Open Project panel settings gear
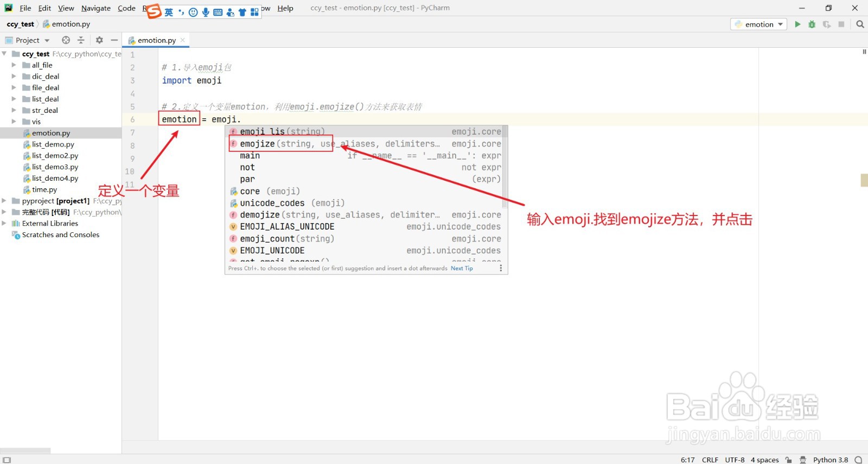 [x=99, y=40]
